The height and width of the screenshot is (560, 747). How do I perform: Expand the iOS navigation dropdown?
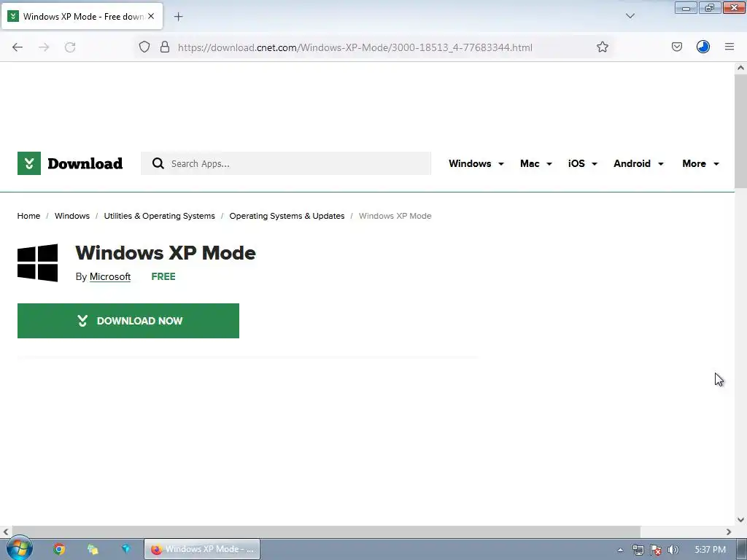(x=582, y=163)
